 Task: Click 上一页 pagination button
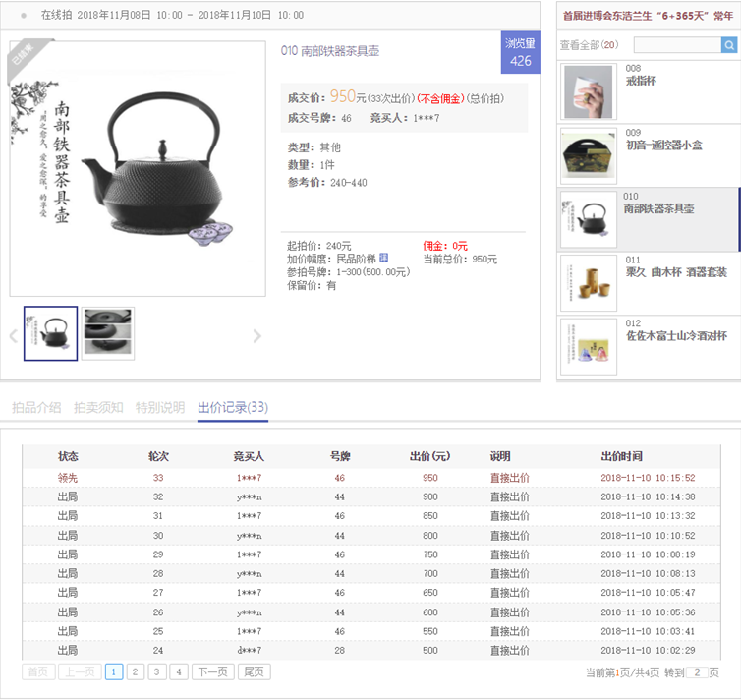[x=80, y=671]
